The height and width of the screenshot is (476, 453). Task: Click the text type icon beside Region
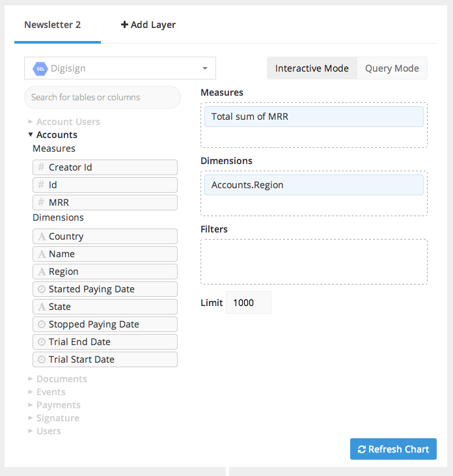point(41,272)
